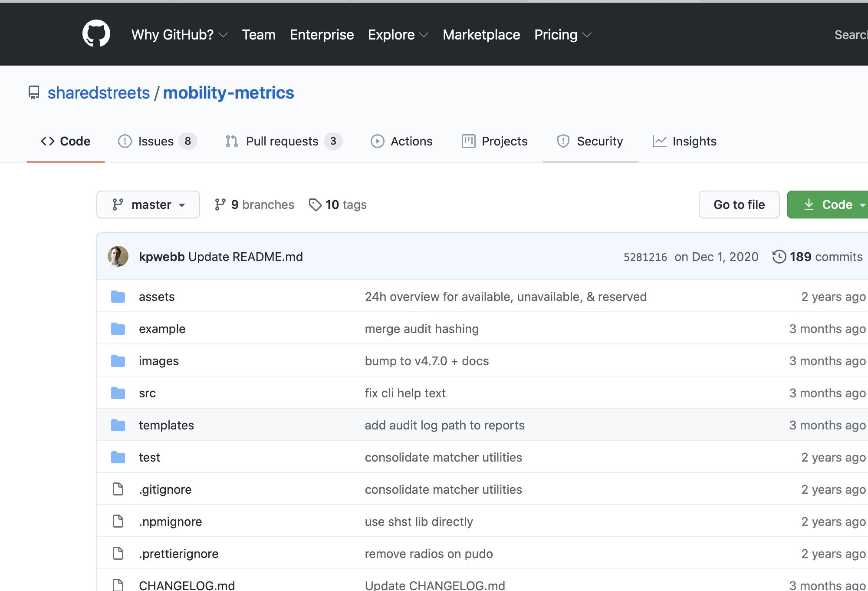
Task: Click the example folder icon
Action: (x=118, y=329)
